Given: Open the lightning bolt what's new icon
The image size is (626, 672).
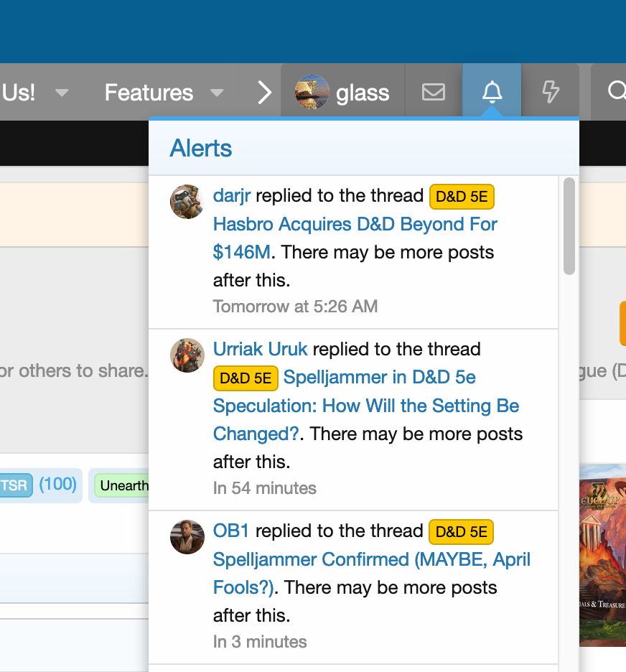Looking at the screenshot, I should click(550, 92).
